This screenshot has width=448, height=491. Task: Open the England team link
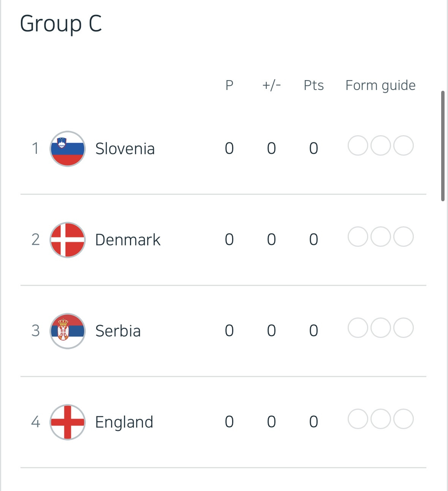click(124, 422)
